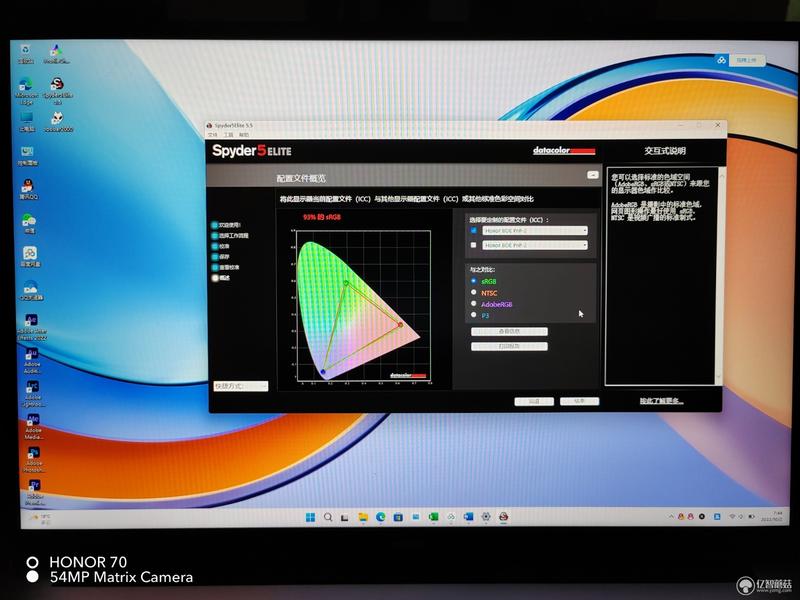Launch the Adobe Lightroom Classic shortcut

tap(33, 394)
